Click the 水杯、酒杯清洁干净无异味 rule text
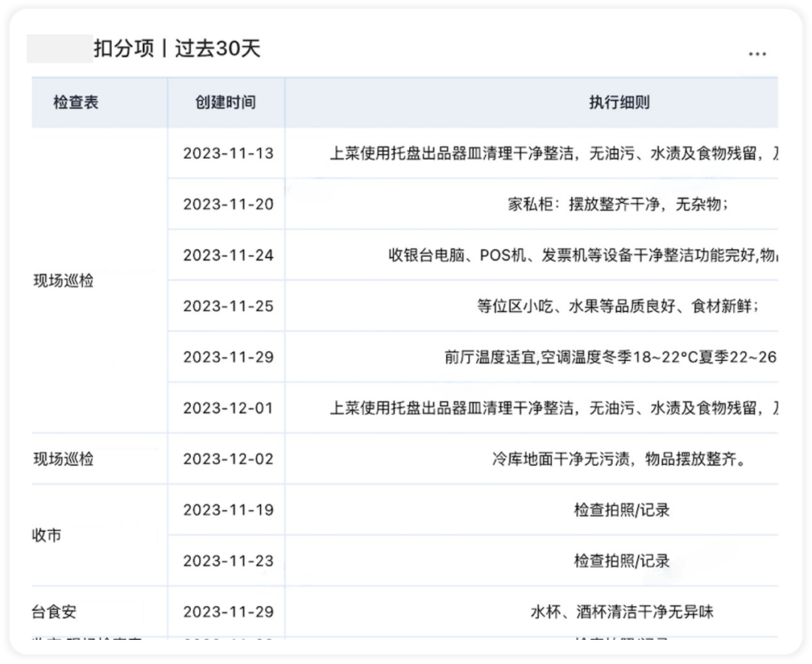 click(x=622, y=612)
